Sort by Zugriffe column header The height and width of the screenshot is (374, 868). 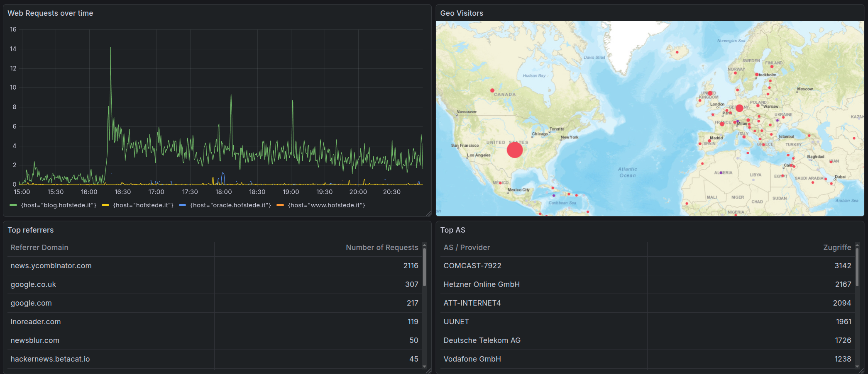(837, 248)
